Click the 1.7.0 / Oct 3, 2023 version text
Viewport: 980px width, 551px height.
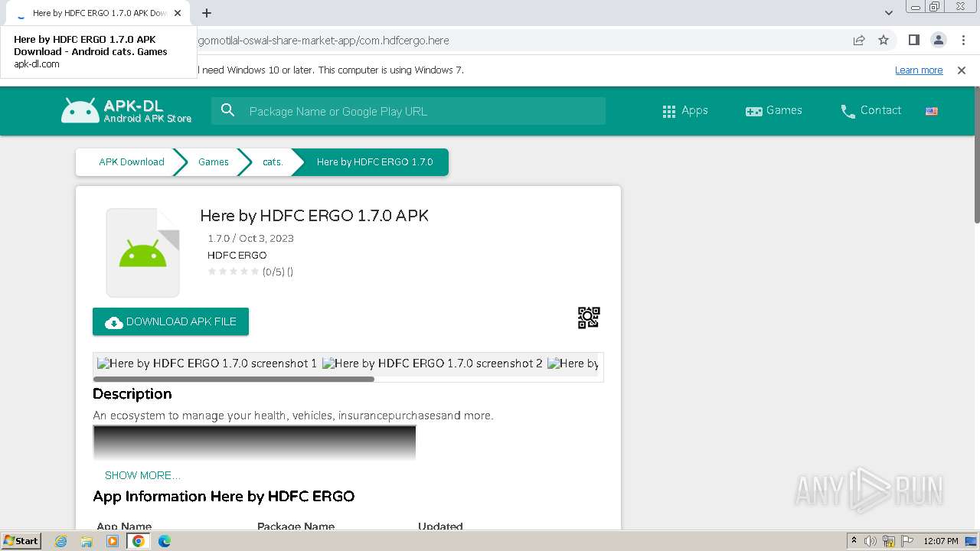pyautogui.click(x=250, y=238)
